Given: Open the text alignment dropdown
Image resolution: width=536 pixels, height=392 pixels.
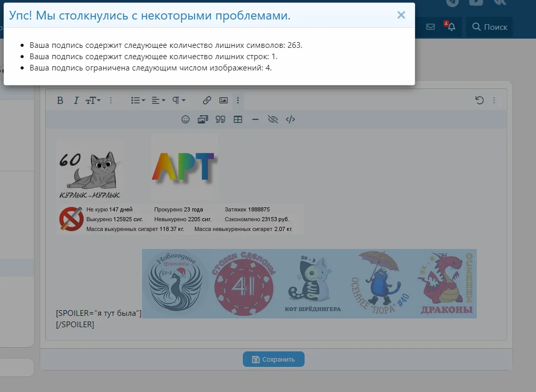Looking at the screenshot, I should click(x=158, y=100).
